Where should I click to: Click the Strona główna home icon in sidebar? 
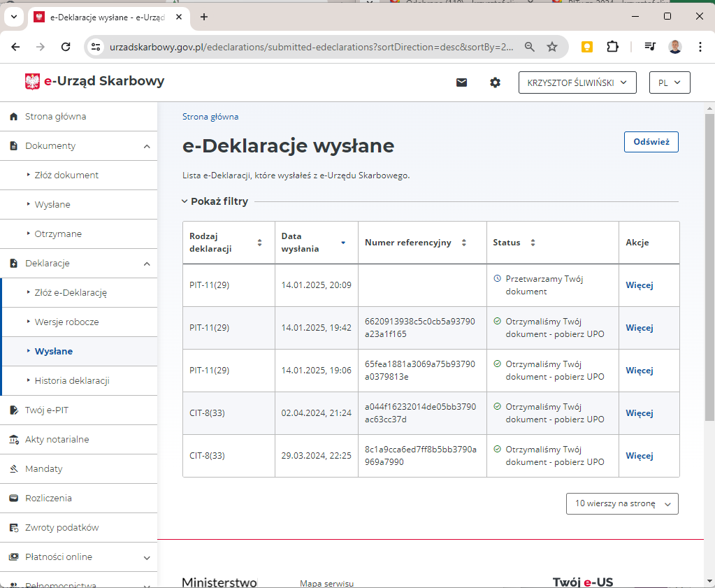pos(13,117)
